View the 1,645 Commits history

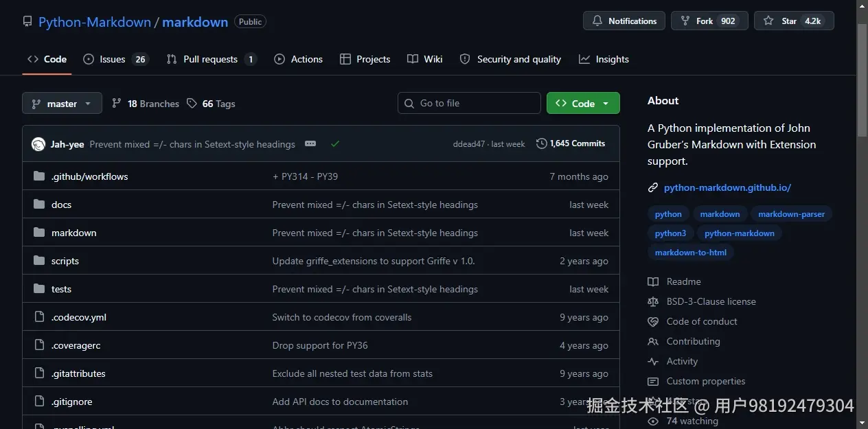pos(571,143)
